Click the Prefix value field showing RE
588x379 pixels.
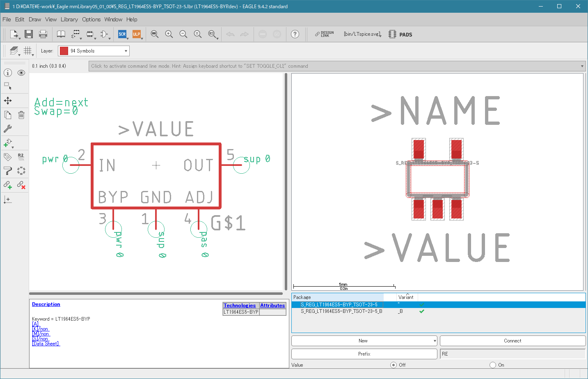tap(512, 354)
